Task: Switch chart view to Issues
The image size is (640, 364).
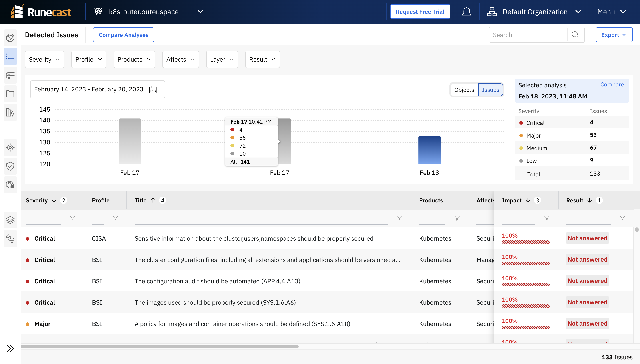Action: point(490,90)
